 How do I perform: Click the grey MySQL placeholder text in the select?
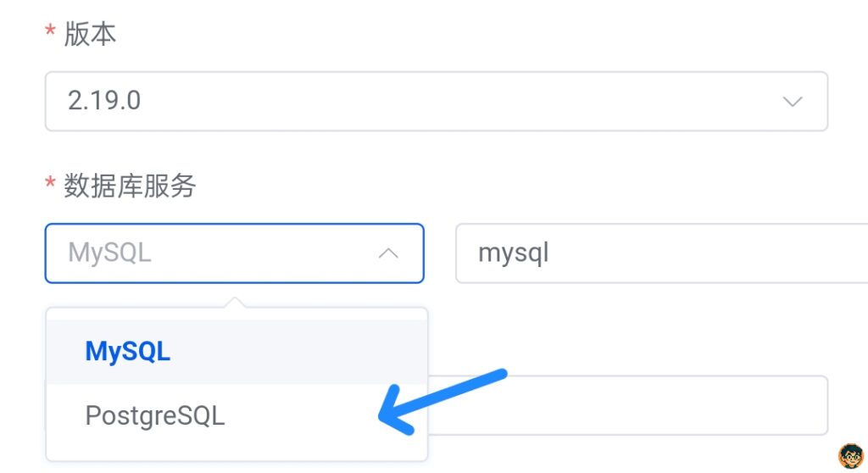tap(109, 253)
